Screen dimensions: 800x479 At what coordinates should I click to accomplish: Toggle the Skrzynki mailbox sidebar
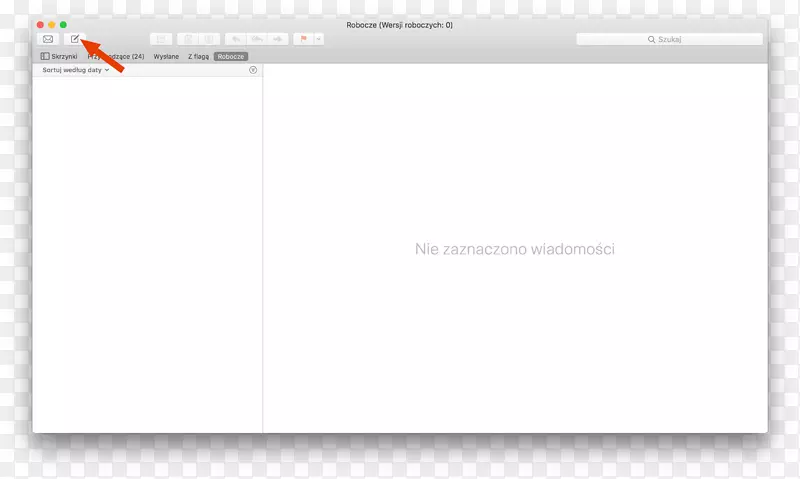click(x=59, y=57)
